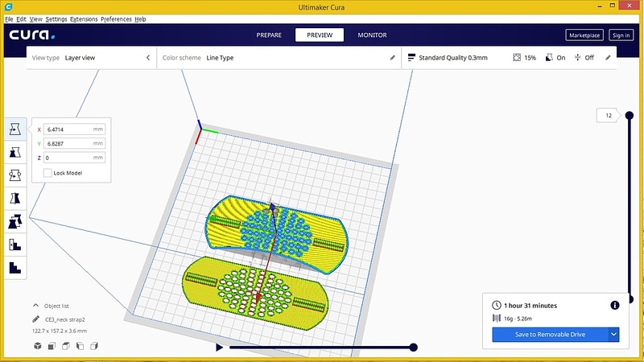Open print info details icon

pyautogui.click(x=614, y=305)
